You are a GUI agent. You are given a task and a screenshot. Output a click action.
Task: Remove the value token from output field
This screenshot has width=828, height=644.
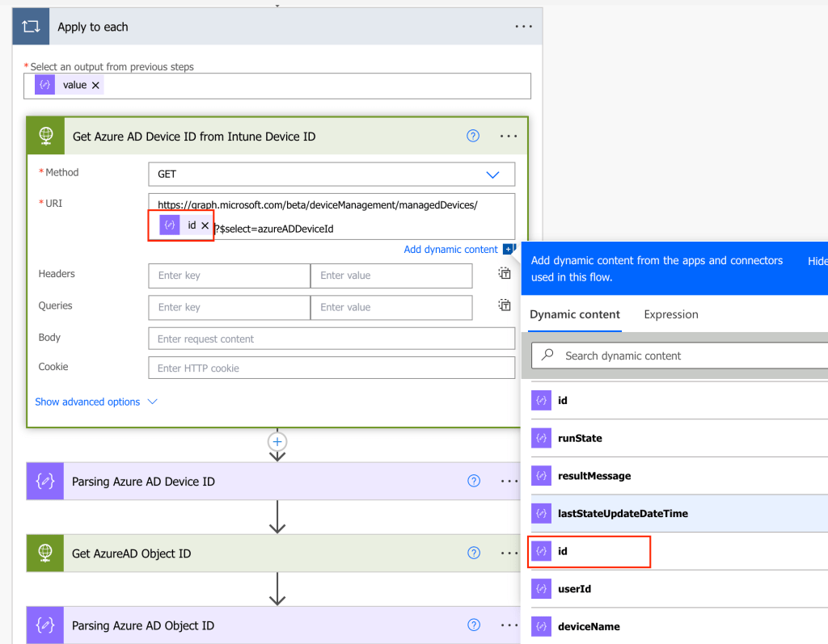(x=95, y=85)
